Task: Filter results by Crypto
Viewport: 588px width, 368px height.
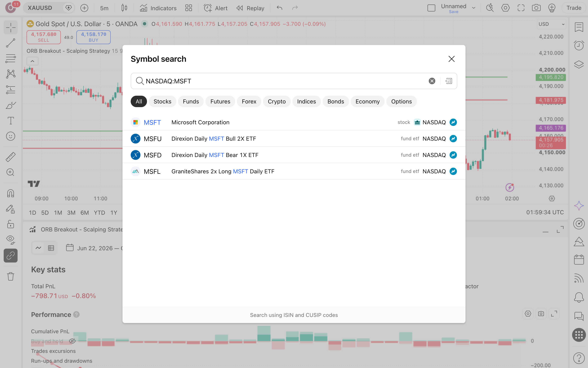Action: pyautogui.click(x=276, y=101)
